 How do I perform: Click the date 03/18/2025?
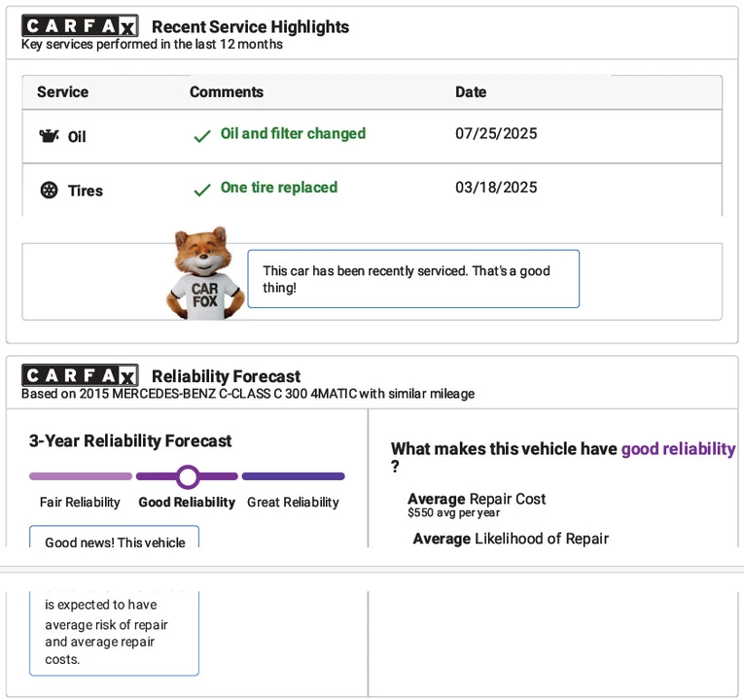(x=496, y=188)
